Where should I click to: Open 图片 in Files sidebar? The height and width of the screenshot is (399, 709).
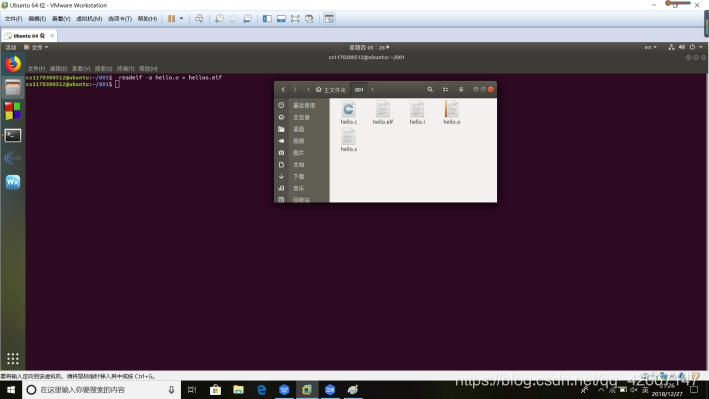[302, 153]
